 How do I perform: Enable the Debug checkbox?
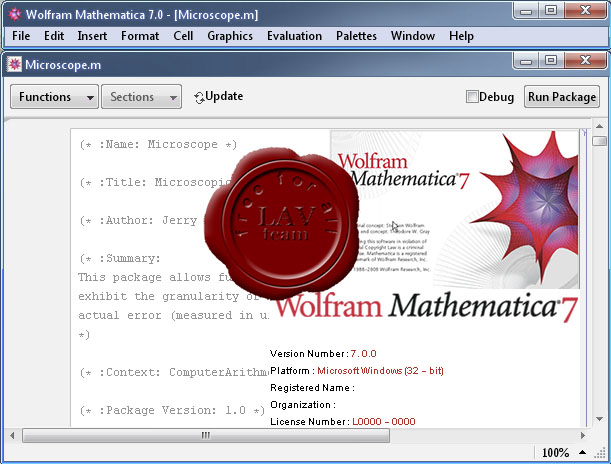pos(472,97)
